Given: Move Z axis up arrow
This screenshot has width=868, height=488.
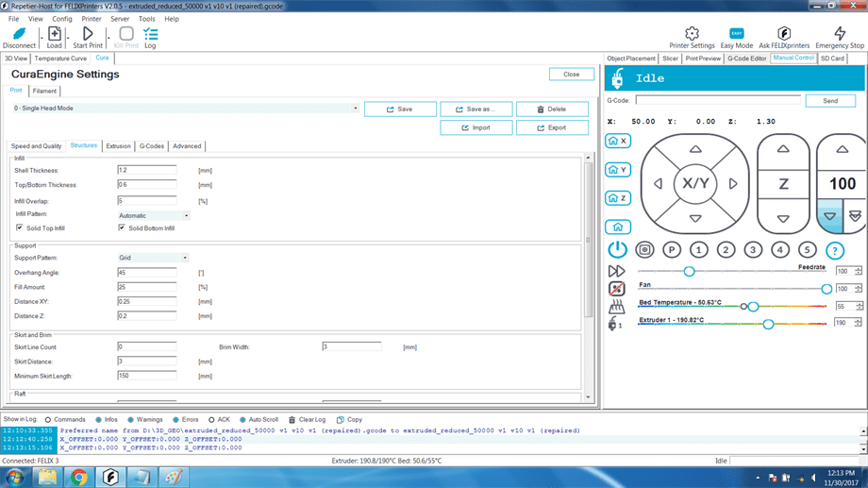Looking at the screenshot, I should (x=783, y=149).
